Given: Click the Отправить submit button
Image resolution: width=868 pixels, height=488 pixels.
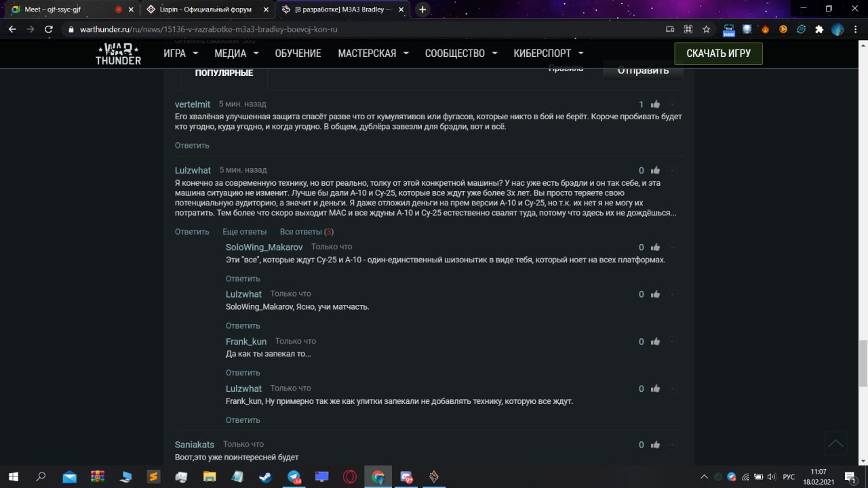Looking at the screenshot, I should click(x=643, y=70).
